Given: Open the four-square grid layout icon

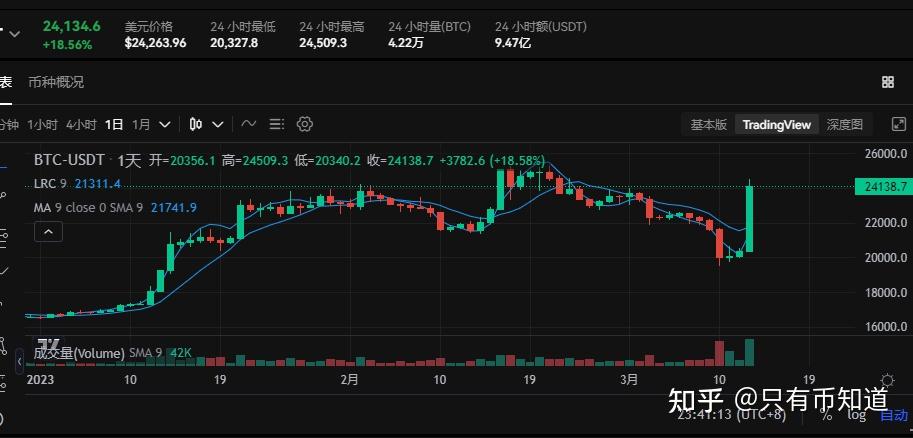Looking at the screenshot, I should pyautogui.click(x=888, y=82).
